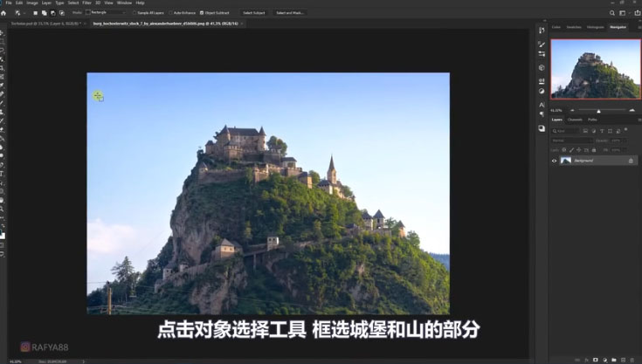
Task: Switch to the Channels tab
Action: coord(575,120)
